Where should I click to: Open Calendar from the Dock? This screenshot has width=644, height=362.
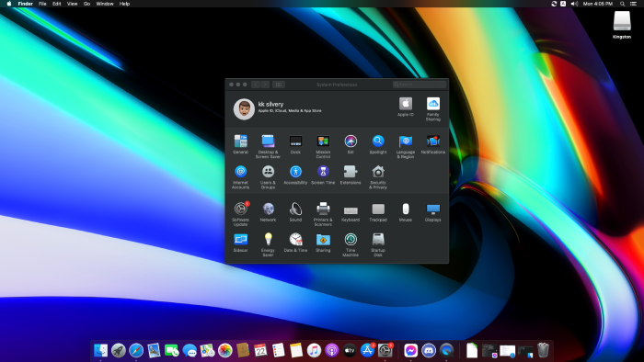260,350
